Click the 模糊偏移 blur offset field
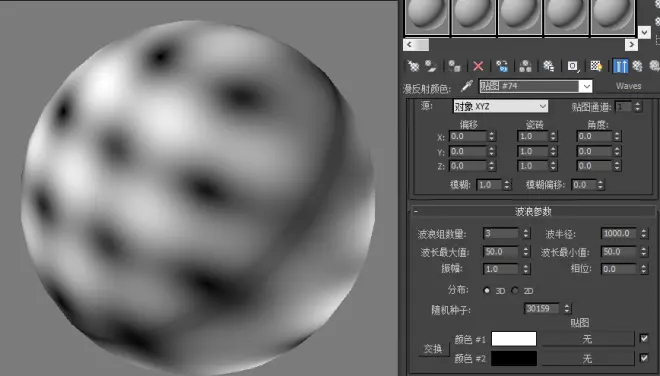660x376 pixels. [583, 185]
